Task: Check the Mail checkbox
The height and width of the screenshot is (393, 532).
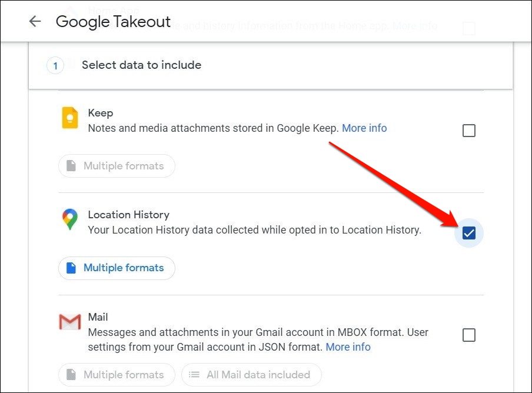Action: pos(469,335)
